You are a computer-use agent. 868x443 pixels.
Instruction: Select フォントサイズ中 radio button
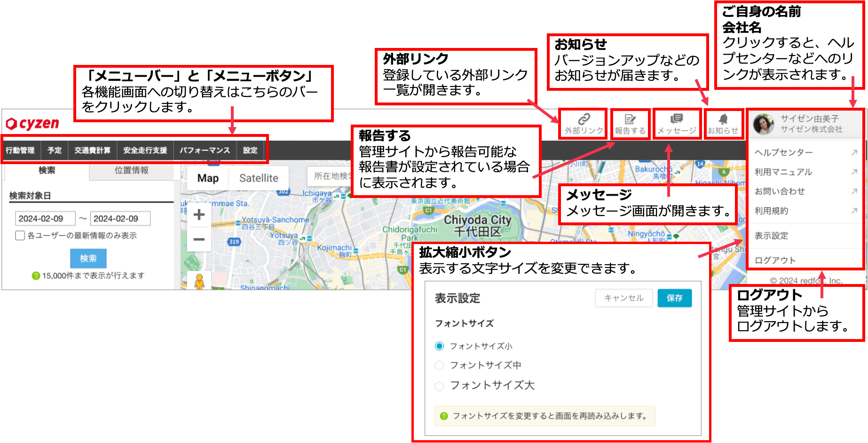coord(439,365)
